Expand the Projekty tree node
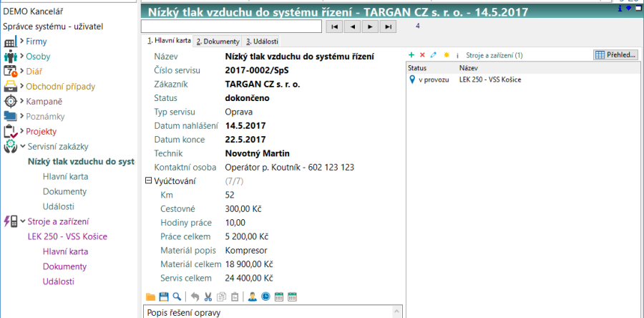The width and height of the screenshot is (644, 318). [x=22, y=132]
